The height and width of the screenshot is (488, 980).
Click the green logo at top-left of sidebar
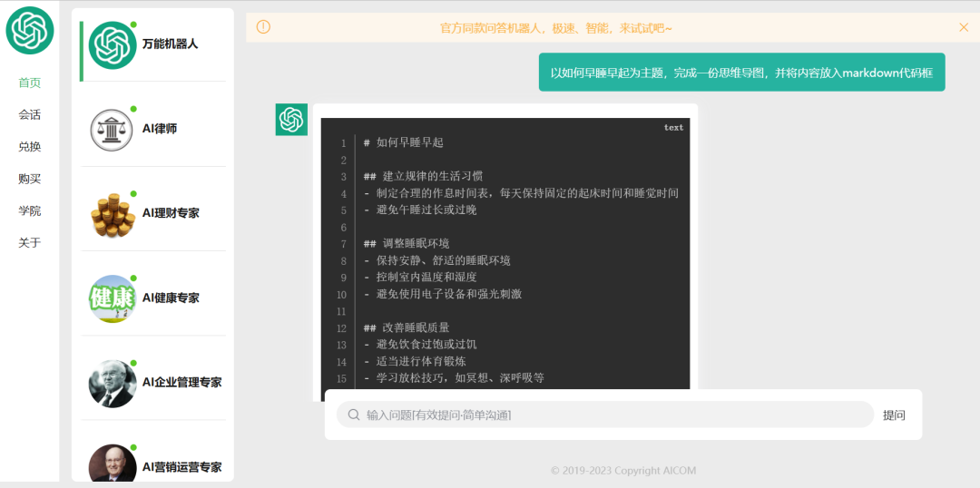(30, 31)
